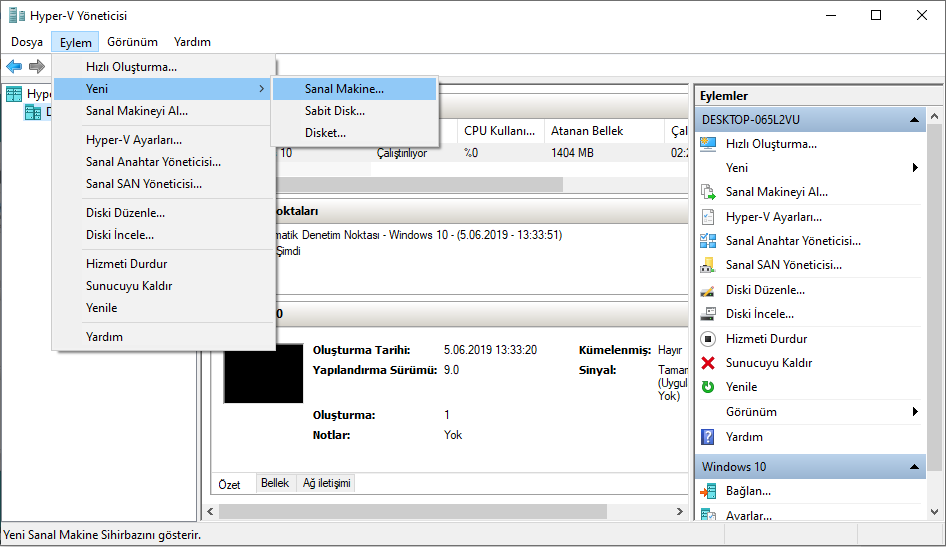Open the Yardım menu in menu bar
This screenshot has width=946, height=547.
[192, 42]
